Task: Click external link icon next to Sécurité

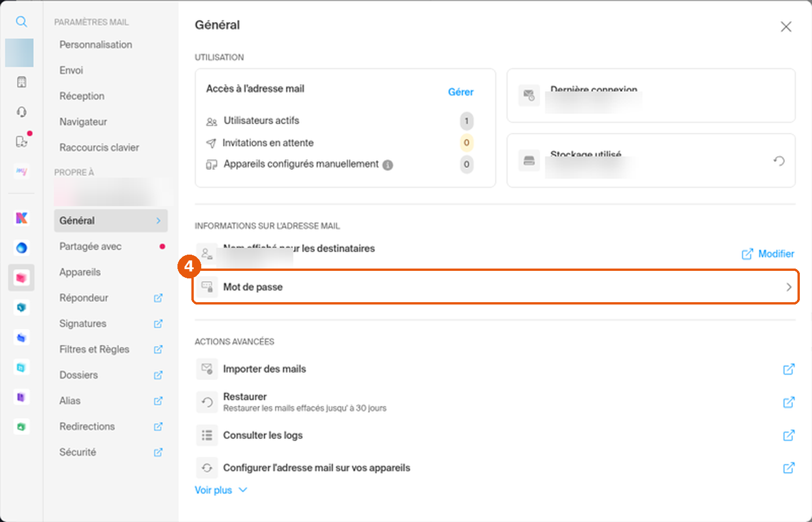Action: (158, 452)
